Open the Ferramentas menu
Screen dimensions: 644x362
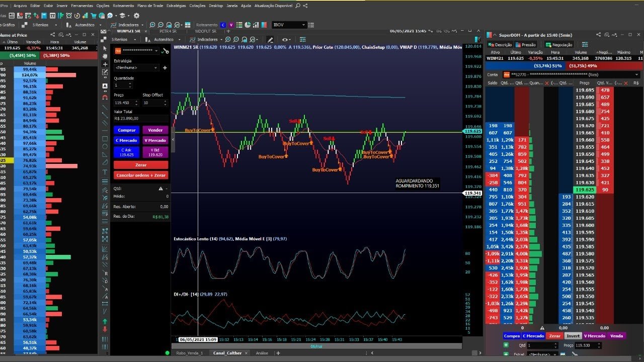[x=82, y=6]
